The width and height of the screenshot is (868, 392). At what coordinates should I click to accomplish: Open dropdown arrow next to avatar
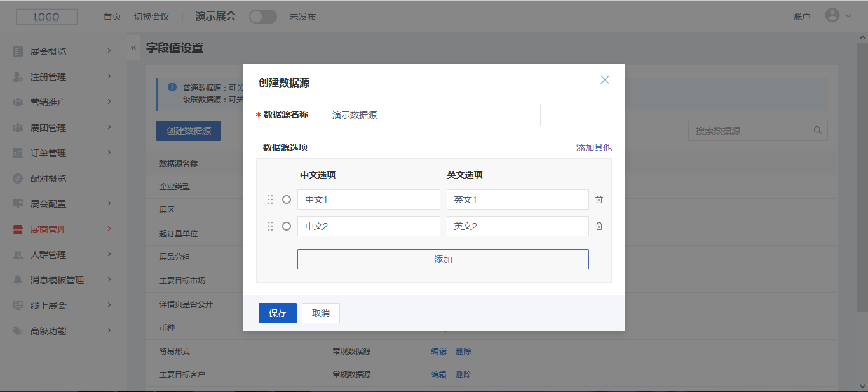click(x=848, y=17)
